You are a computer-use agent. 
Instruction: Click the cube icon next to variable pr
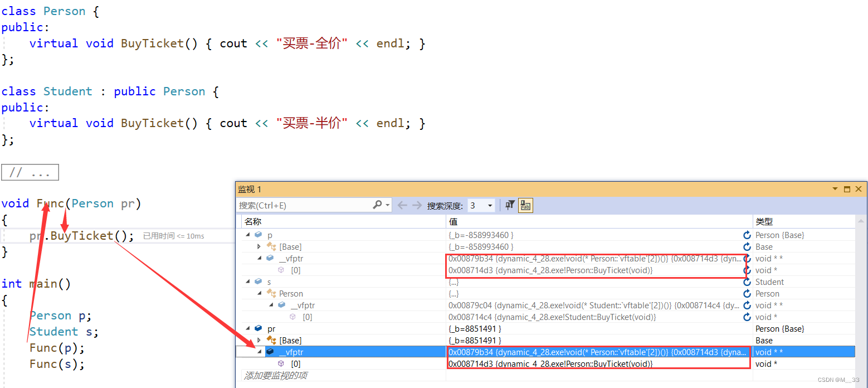[258, 329]
